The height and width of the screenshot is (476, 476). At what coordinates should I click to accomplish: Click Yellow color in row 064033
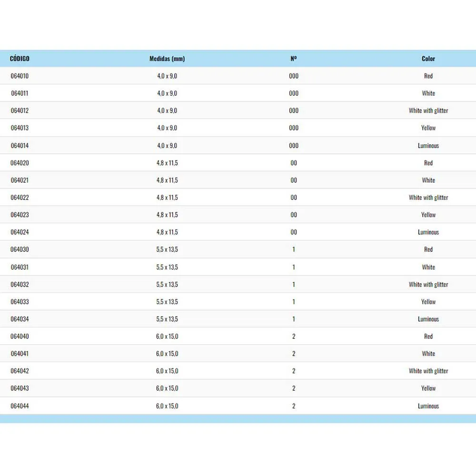click(428, 302)
